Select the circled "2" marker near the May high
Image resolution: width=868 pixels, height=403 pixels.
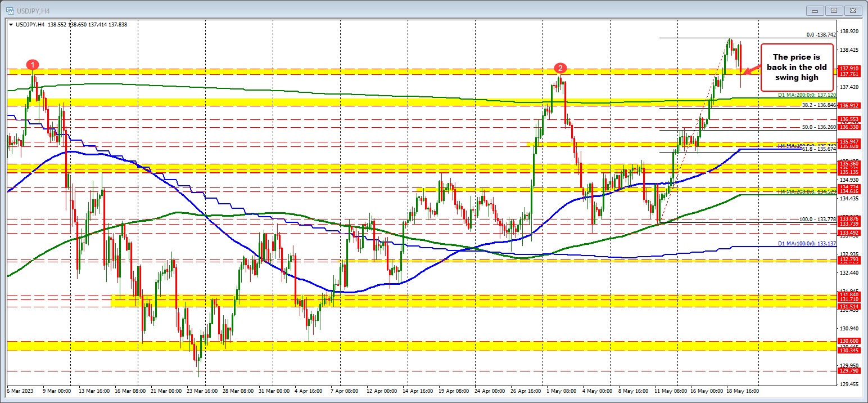coord(560,69)
